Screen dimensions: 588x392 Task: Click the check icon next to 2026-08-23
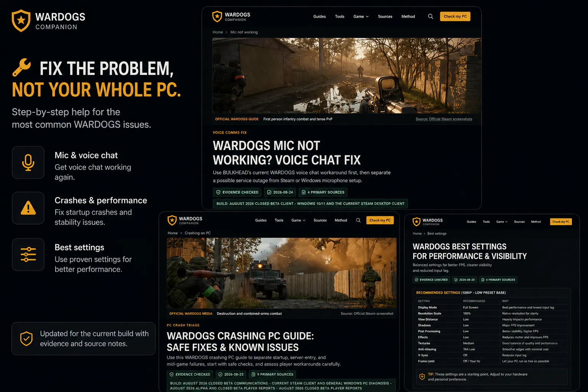pos(220,374)
